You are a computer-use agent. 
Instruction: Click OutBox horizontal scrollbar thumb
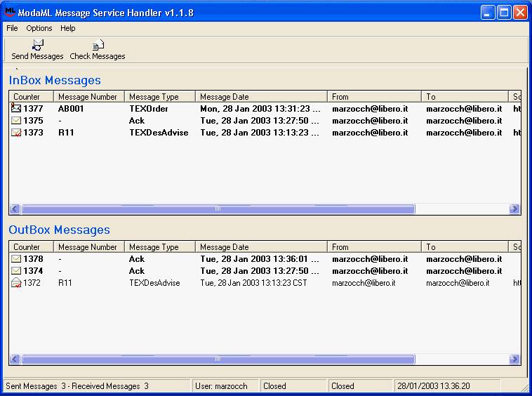(x=218, y=359)
